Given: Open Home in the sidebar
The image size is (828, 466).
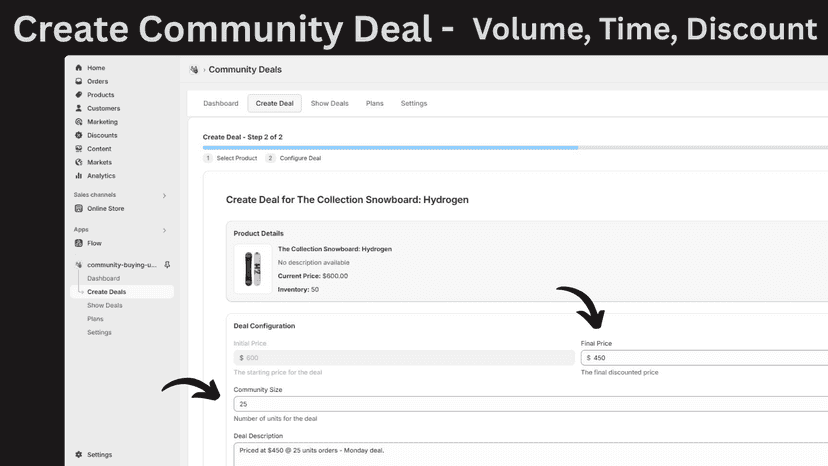Looking at the screenshot, I should [x=96, y=68].
